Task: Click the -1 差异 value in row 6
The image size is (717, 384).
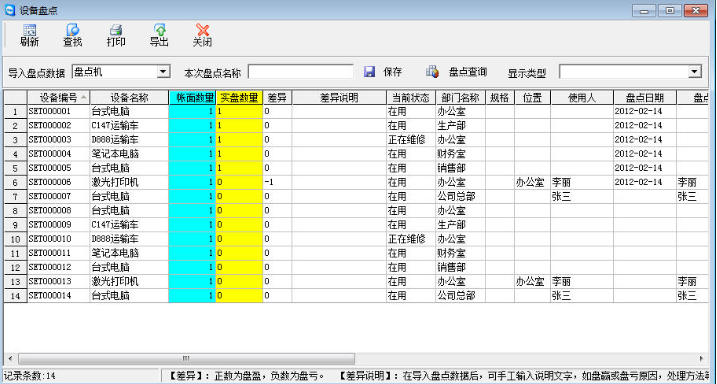Action: [x=269, y=182]
